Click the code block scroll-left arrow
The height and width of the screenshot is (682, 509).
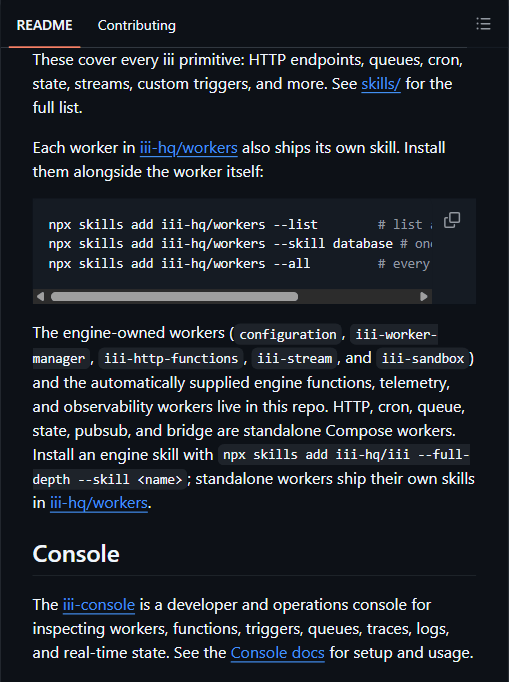(40, 297)
